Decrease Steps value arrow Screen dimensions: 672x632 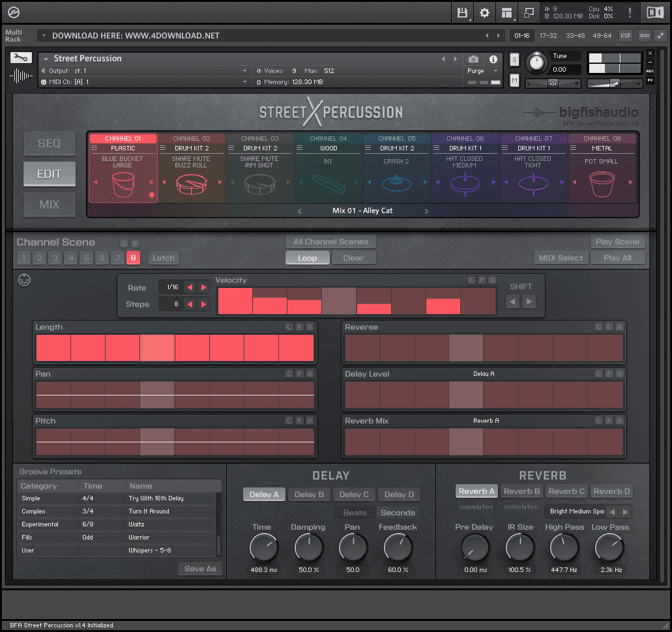coord(190,304)
